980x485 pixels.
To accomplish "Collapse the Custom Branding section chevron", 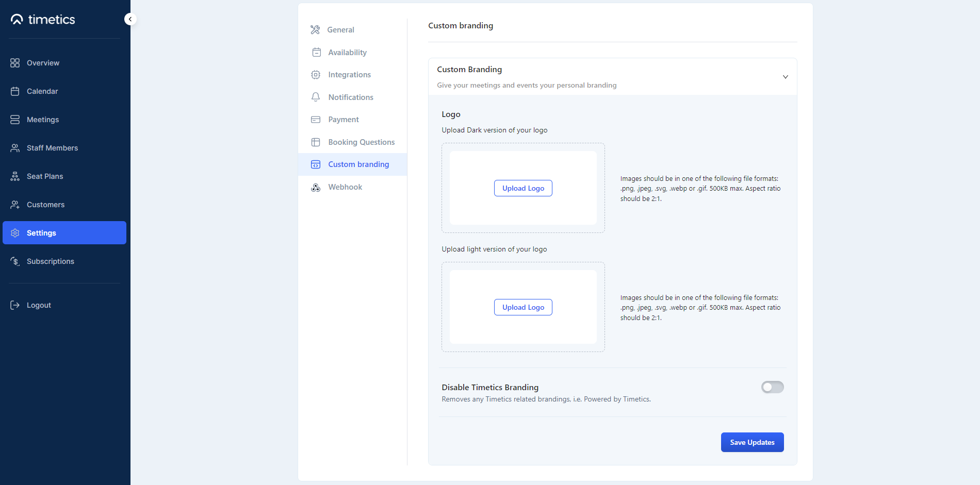I will pos(785,77).
